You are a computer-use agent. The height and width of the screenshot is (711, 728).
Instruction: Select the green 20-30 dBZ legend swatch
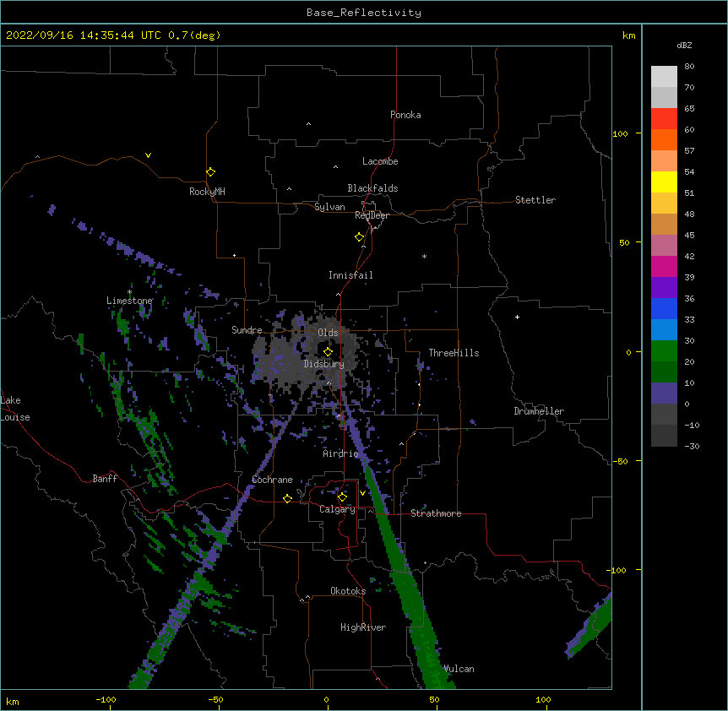click(664, 351)
